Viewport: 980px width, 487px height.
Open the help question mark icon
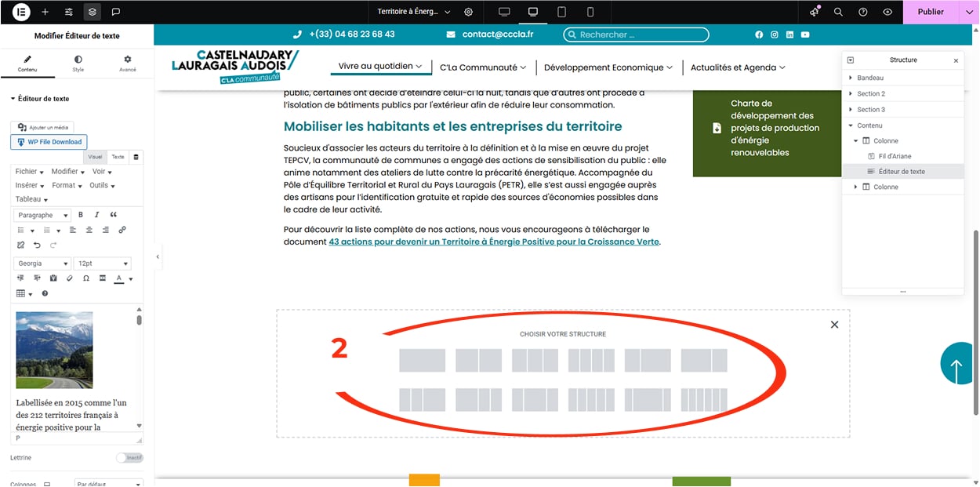click(x=863, y=12)
